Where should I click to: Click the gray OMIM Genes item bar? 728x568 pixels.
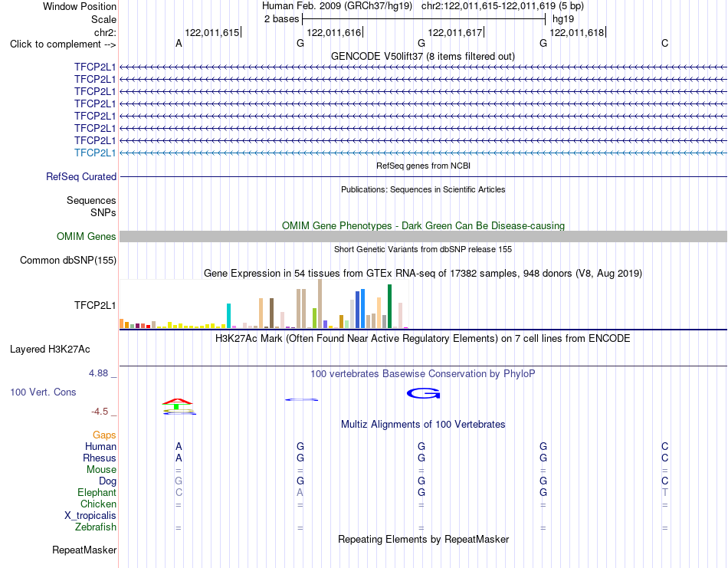point(423,236)
